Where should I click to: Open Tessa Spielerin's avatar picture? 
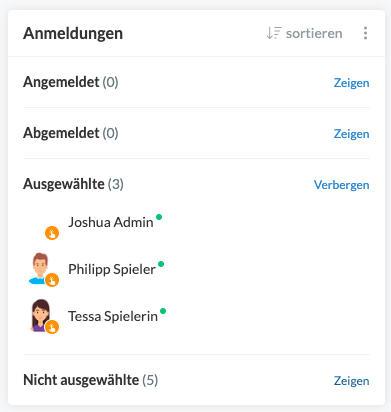click(40, 315)
